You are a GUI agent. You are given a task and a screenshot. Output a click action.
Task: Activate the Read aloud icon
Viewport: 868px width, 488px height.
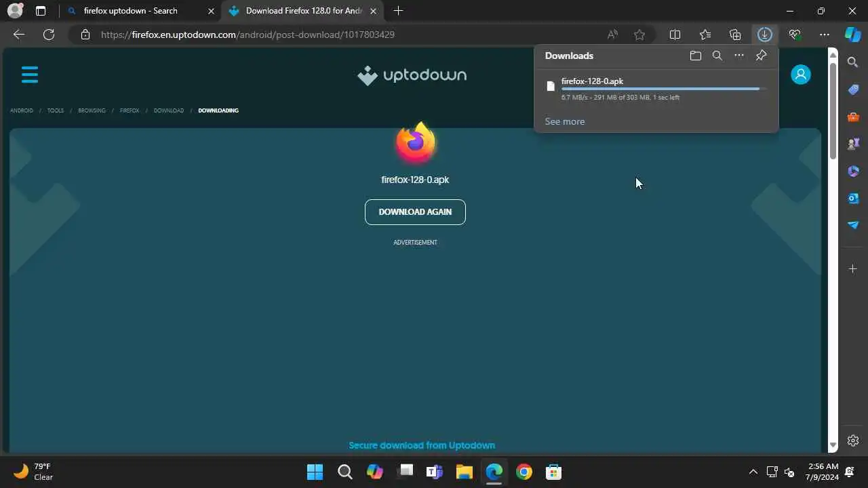[612, 35]
